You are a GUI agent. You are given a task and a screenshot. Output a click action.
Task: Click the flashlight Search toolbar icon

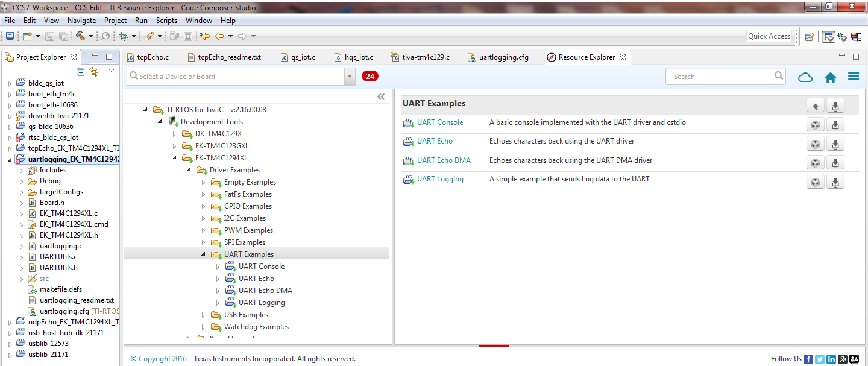click(148, 36)
